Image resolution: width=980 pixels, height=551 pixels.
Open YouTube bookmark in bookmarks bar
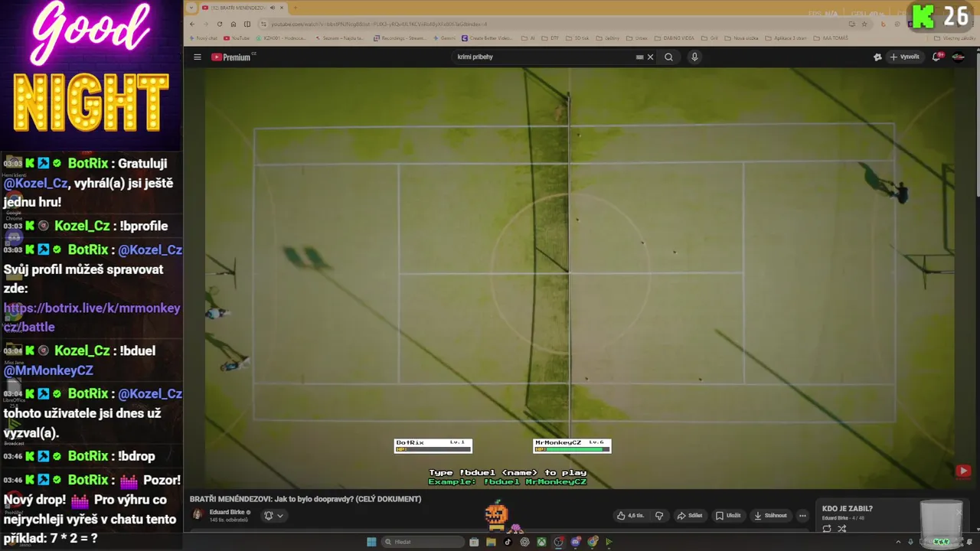237,38
